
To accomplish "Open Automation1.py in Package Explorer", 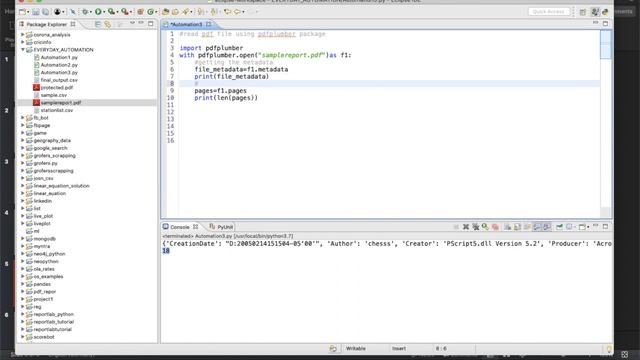I will click(59, 58).
